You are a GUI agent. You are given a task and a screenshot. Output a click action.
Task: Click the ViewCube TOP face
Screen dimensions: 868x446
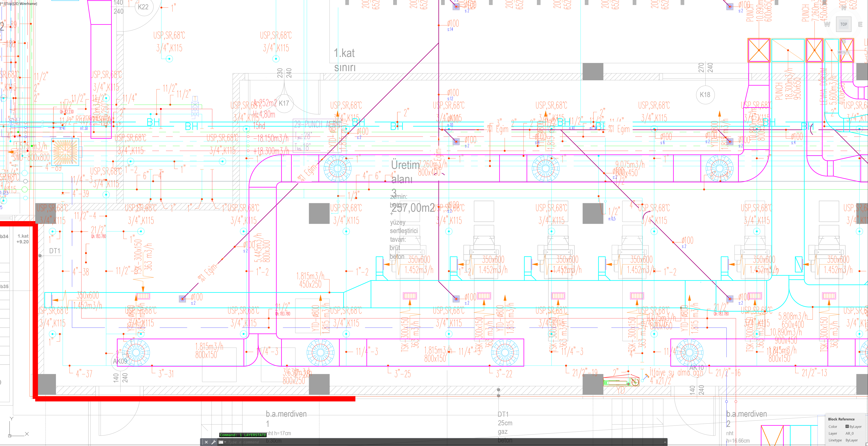(x=843, y=24)
